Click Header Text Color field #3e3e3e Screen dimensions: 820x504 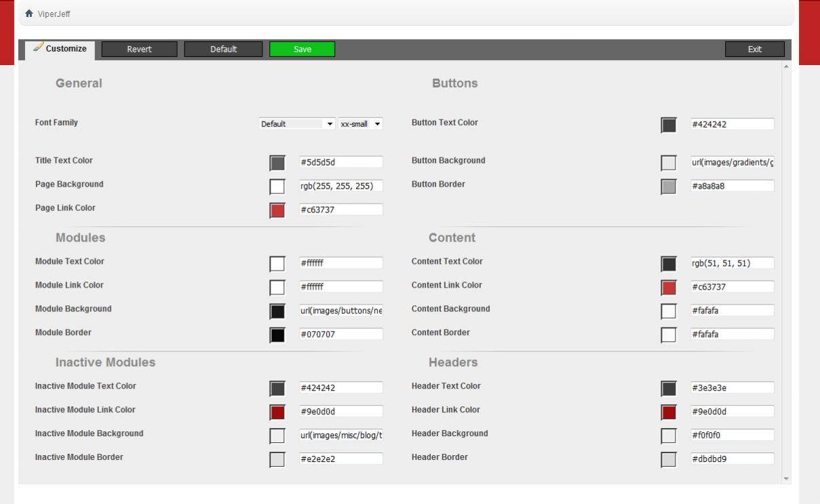732,388
